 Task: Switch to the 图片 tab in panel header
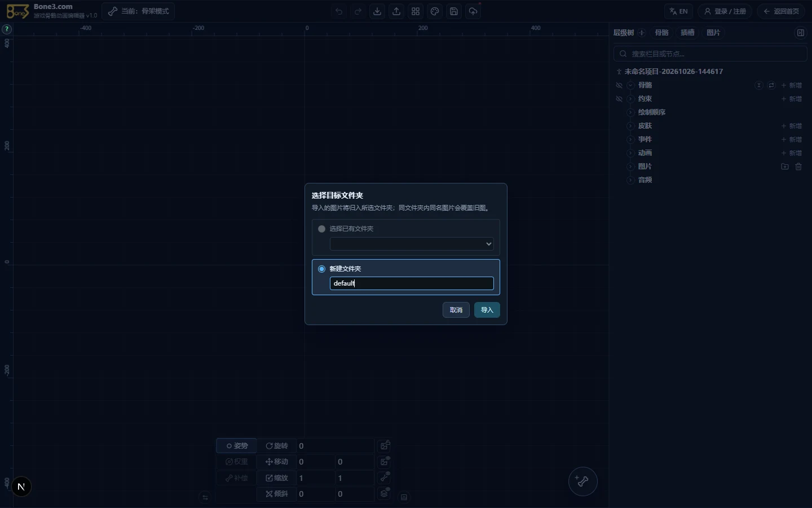713,33
